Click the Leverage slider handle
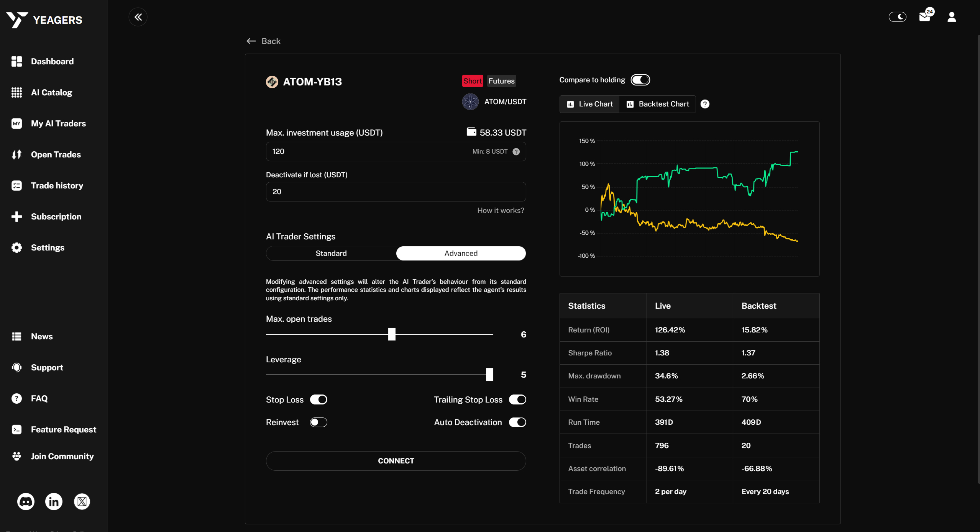This screenshot has width=980, height=532. (489, 374)
